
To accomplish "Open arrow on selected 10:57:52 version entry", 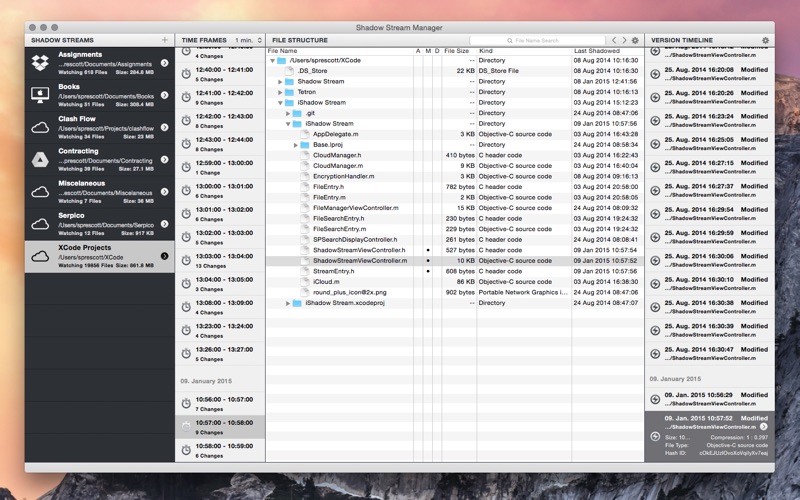I will click(x=764, y=427).
